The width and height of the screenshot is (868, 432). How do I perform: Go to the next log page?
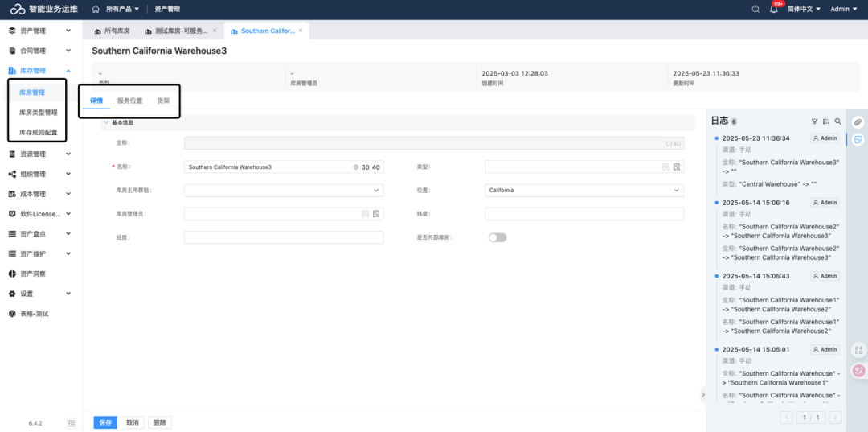(835, 418)
